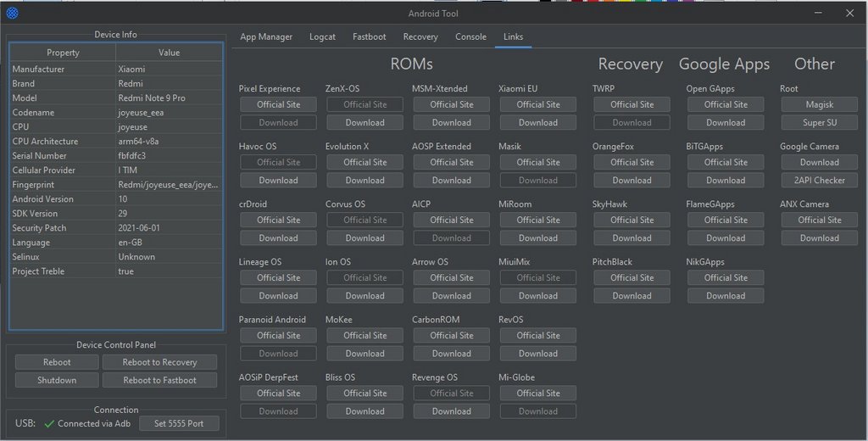Open SkyHawk Official Site

click(632, 220)
